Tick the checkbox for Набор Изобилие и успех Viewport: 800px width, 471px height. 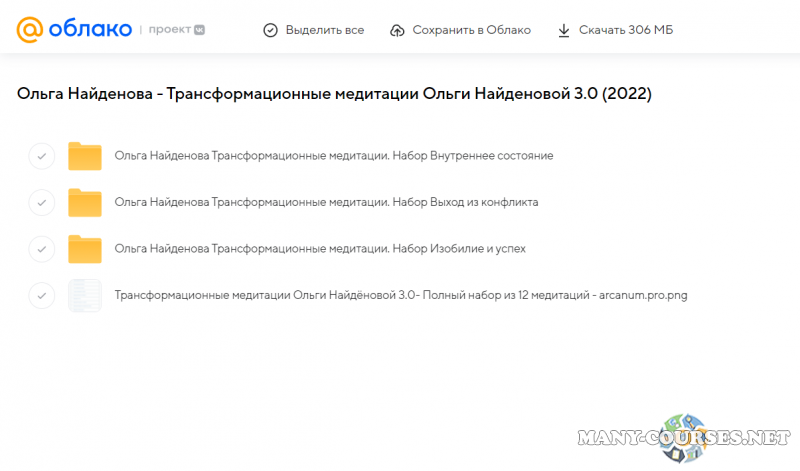(41, 248)
